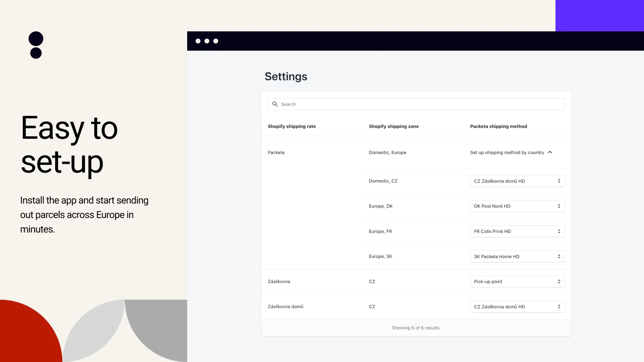The height and width of the screenshot is (362, 644).
Task: Open the Zásilkovna domů row method dropdown
Action: [x=517, y=307]
